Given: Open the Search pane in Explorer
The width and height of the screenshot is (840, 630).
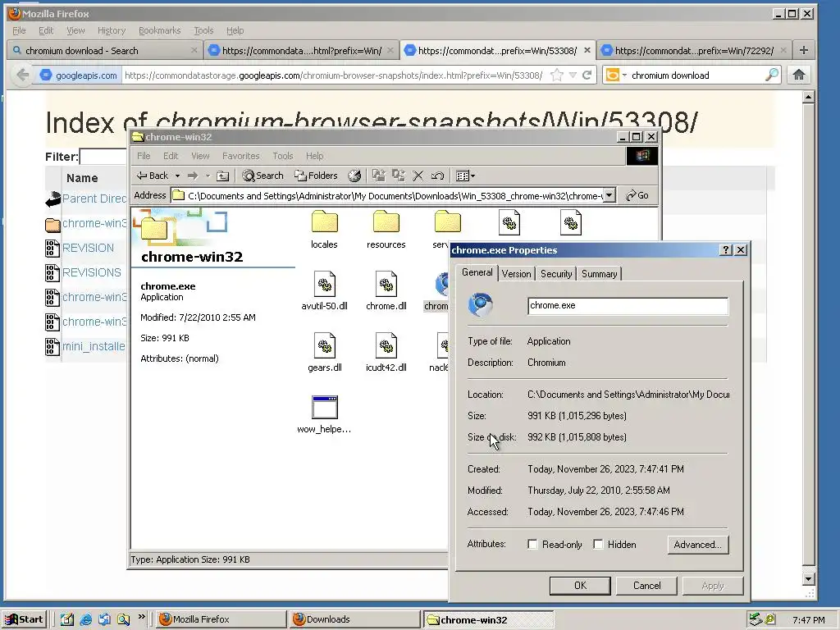Looking at the screenshot, I should point(262,176).
